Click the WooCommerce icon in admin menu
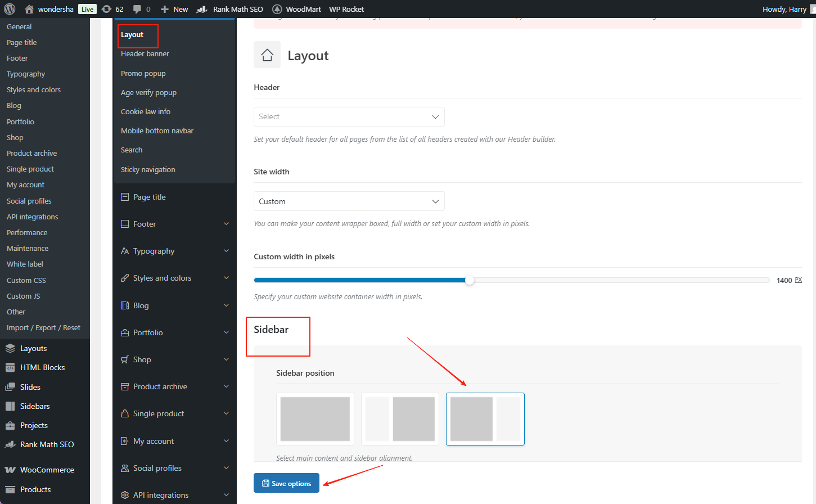This screenshot has height=504, width=816. pos(10,470)
